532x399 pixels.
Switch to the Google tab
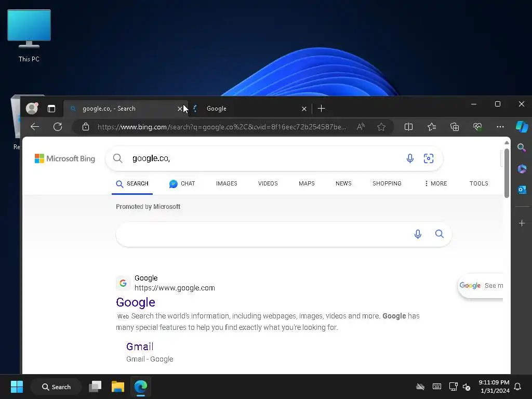(x=249, y=109)
